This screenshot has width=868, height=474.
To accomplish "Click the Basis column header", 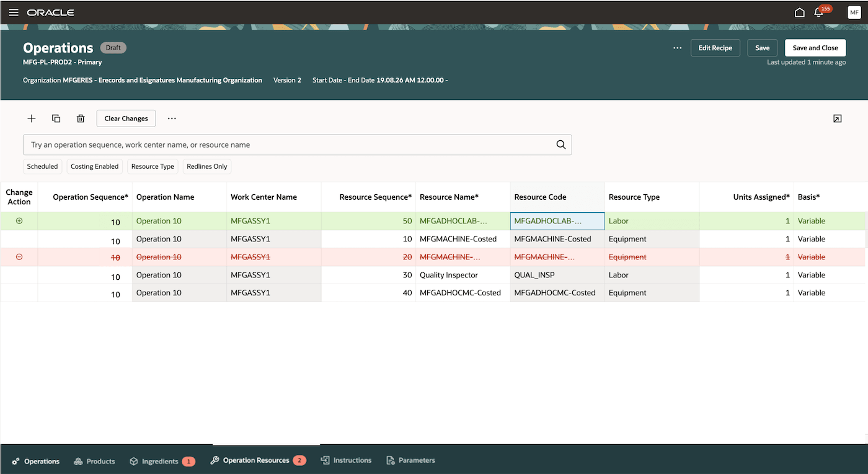I will (x=830, y=197).
